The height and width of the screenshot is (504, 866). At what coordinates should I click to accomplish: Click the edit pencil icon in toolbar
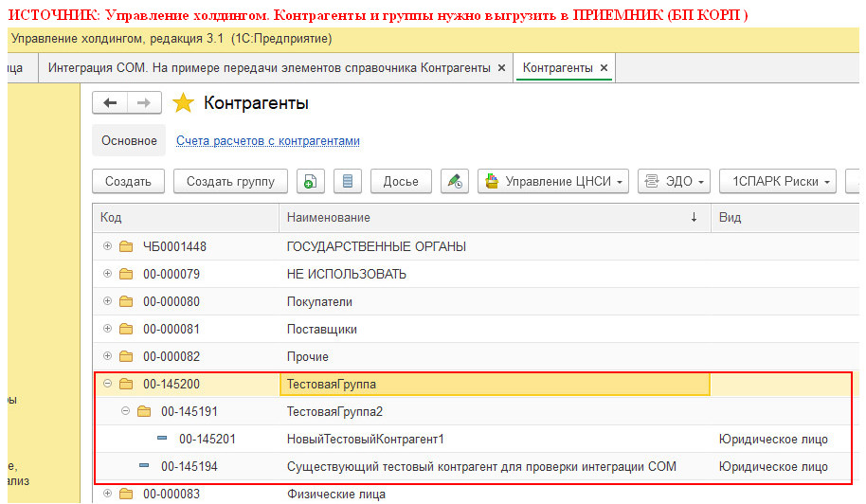[455, 181]
